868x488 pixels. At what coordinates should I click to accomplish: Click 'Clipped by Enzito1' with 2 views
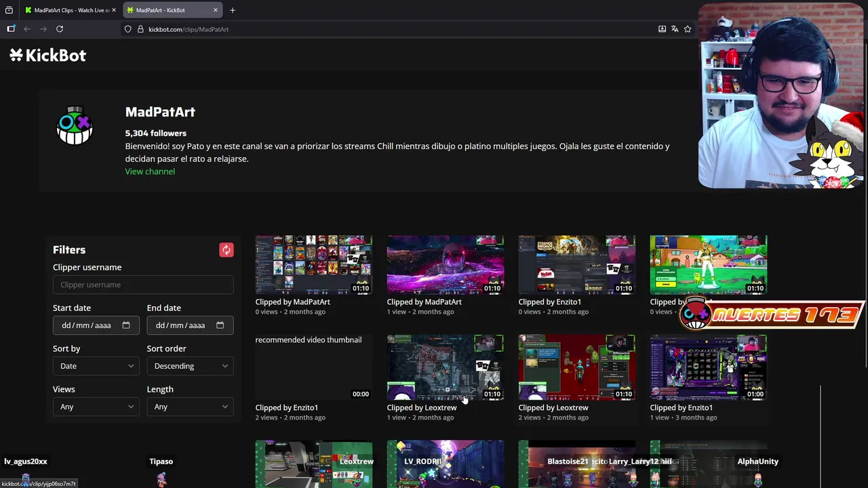(286, 408)
